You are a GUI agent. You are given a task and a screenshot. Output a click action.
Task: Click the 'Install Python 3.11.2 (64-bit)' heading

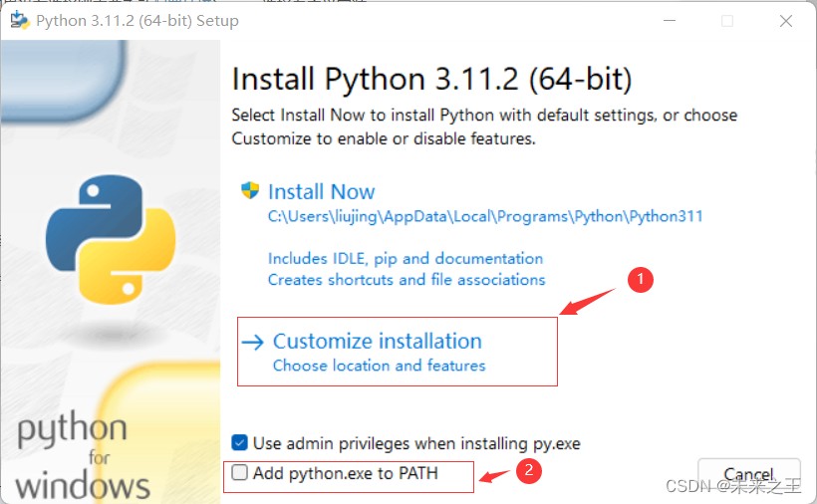[x=431, y=79]
